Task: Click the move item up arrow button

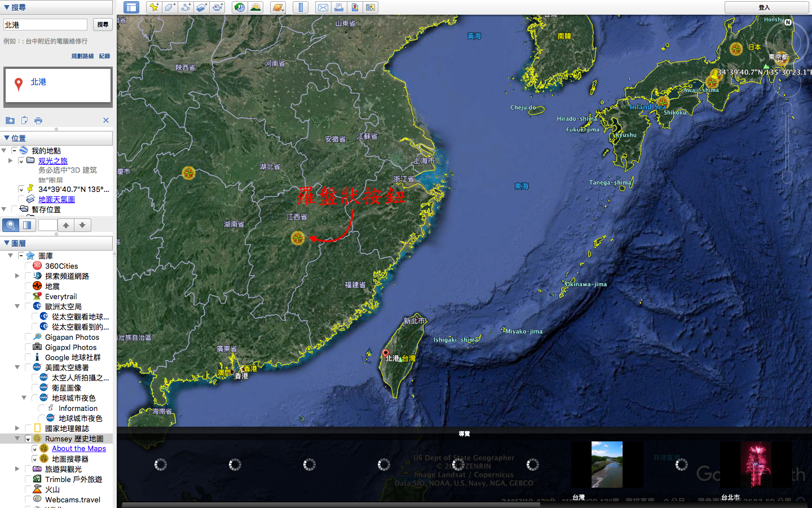Action: (x=66, y=225)
